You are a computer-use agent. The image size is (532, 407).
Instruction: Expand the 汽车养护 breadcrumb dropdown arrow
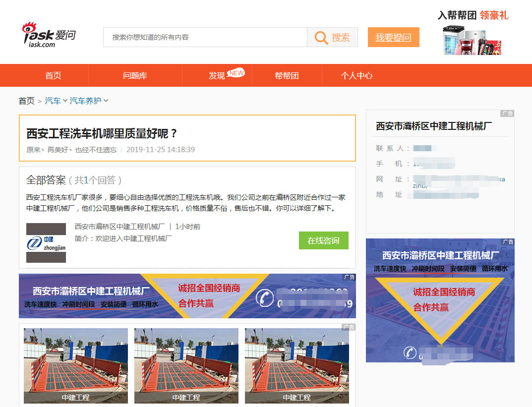[106, 101]
